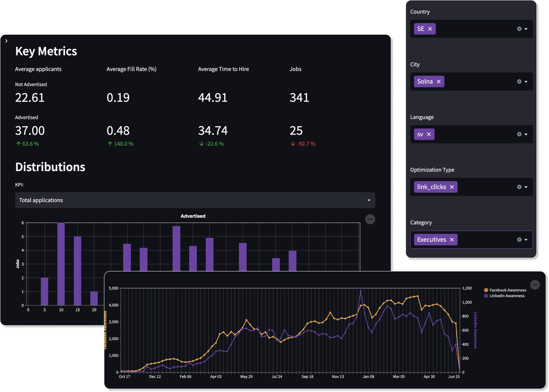This screenshot has height=392, width=549.
Task: Clear all selections in City filter
Action: point(519,81)
